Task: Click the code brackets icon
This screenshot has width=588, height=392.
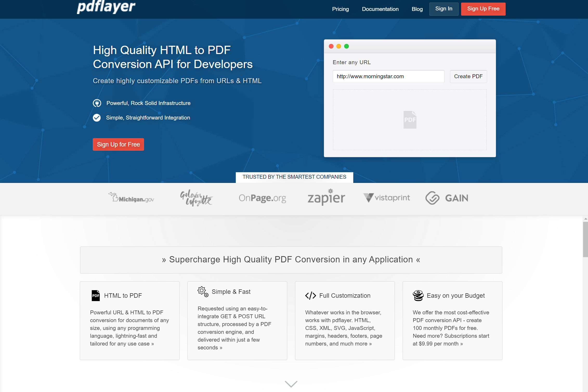Action: tap(311, 296)
